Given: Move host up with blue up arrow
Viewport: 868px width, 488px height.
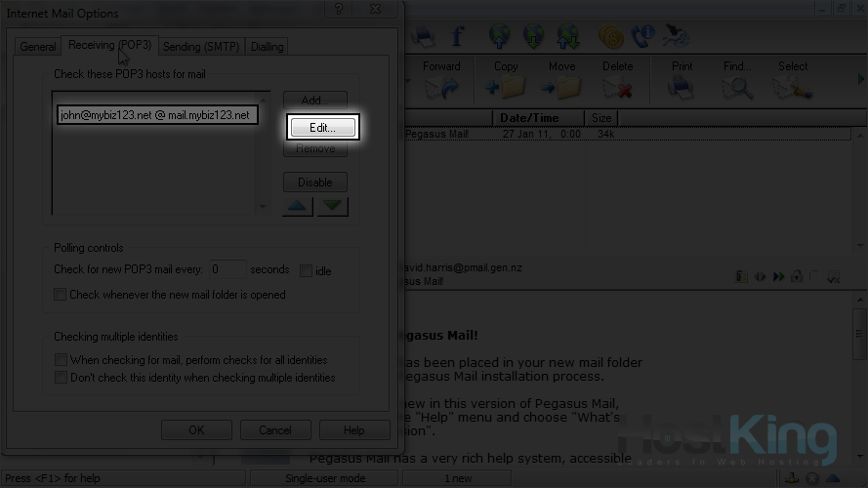Looking at the screenshot, I should (299, 206).
